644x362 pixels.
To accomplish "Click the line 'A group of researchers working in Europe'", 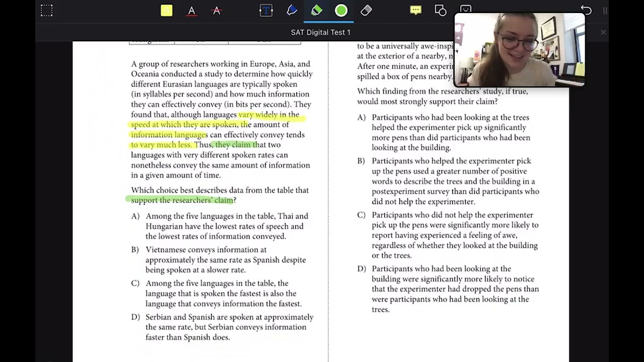I will (x=220, y=64).
